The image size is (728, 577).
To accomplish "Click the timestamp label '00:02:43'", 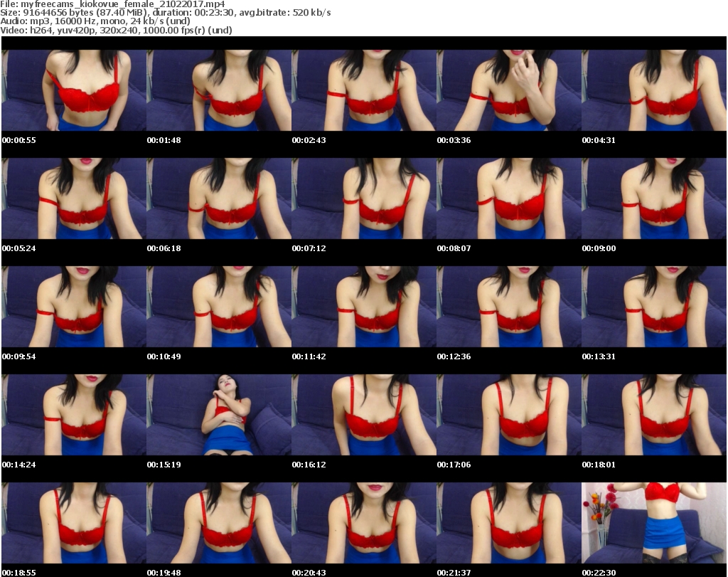I will [x=309, y=140].
